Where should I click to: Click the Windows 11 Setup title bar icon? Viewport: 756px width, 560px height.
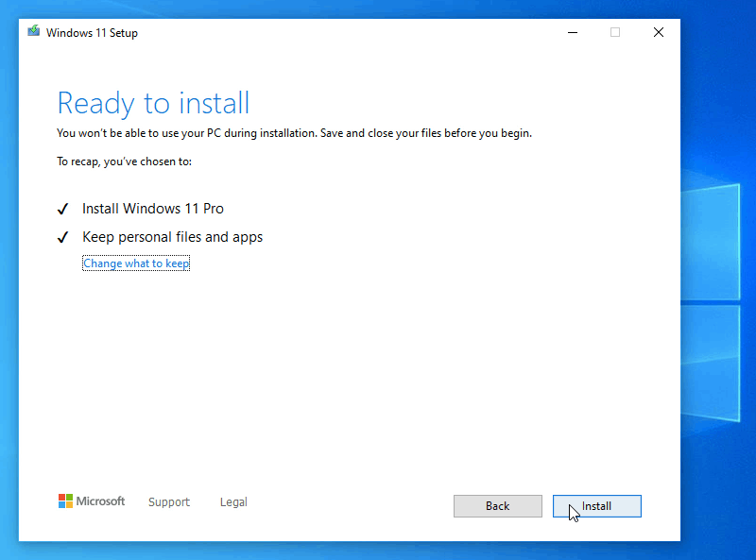33,32
